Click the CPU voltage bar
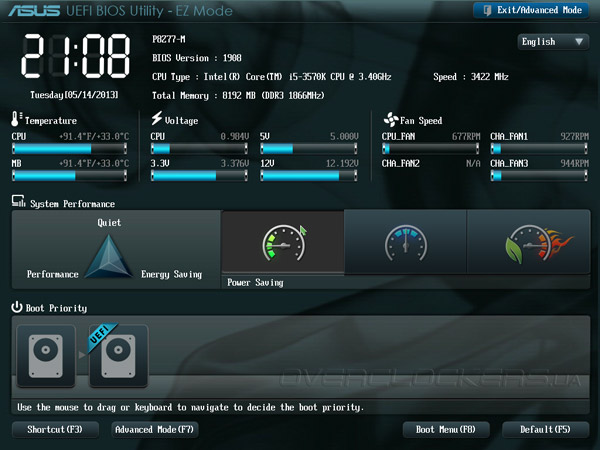Screen dimensions: 600x450 (199, 148)
